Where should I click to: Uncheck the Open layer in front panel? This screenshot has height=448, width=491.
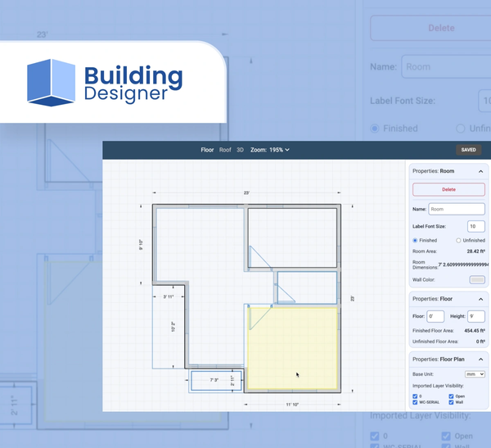(451, 396)
